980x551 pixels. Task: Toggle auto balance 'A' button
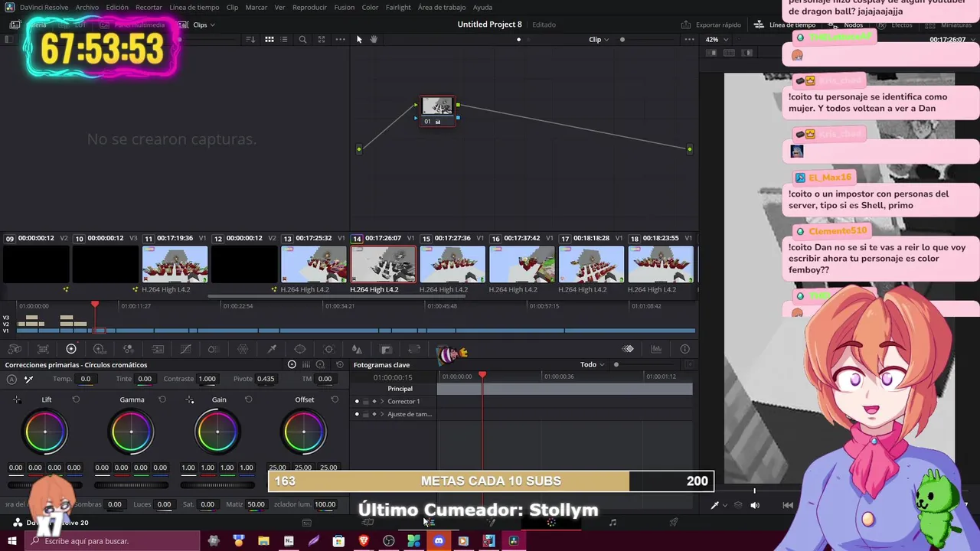[x=11, y=379]
